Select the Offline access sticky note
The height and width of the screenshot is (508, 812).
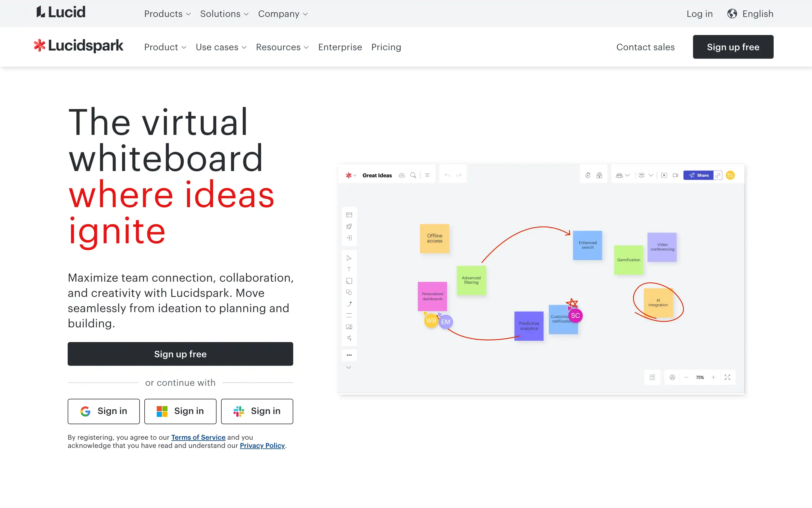(434, 238)
